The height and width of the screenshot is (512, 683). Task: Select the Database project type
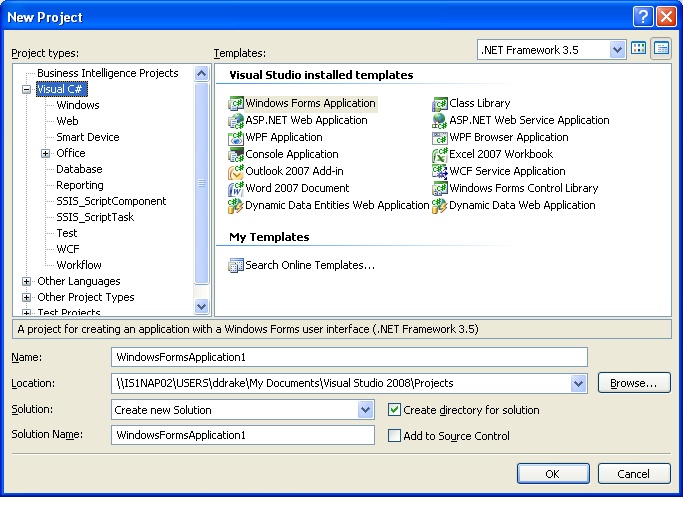pos(79,169)
